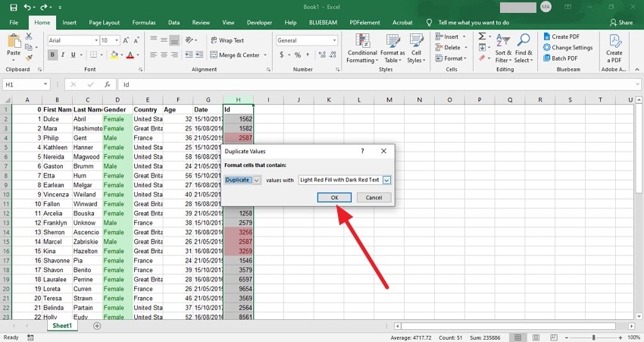The image size is (644, 342).
Task: Click the Increase Indent icon
Action: point(199,55)
